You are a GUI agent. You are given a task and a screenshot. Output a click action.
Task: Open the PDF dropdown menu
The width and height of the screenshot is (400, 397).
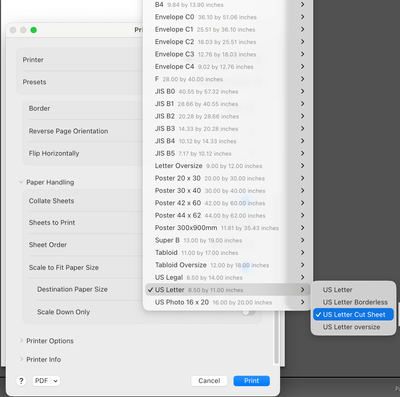(46, 381)
